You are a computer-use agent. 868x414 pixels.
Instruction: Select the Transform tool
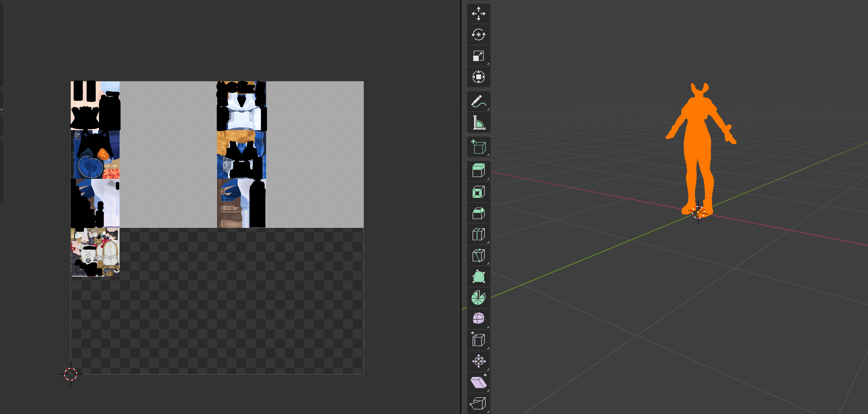click(478, 77)
